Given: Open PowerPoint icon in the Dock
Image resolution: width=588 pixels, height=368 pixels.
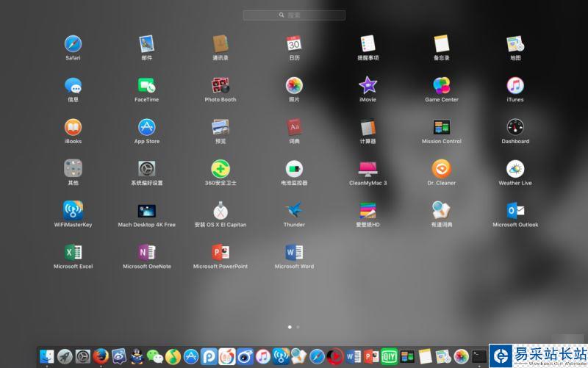Looking at the screenshot, I should coord(371,356).
